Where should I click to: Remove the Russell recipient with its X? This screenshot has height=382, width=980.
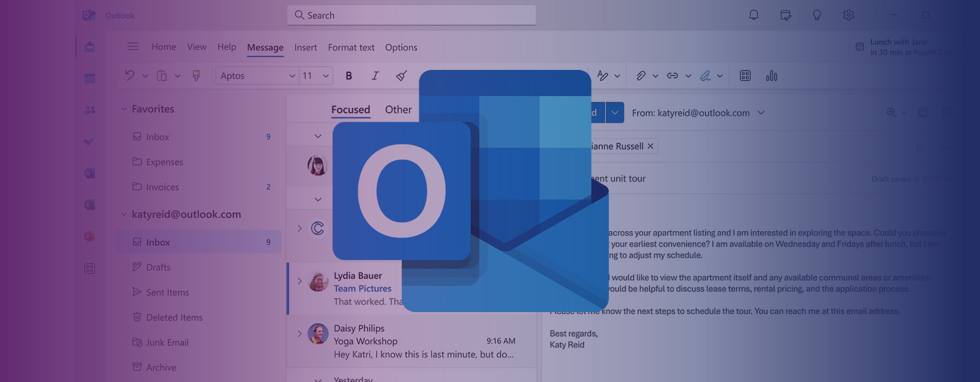(650, 146)
